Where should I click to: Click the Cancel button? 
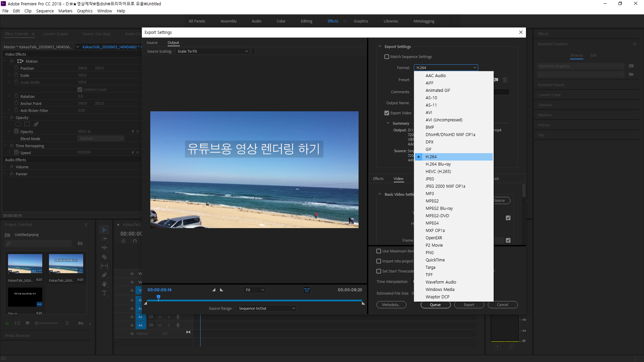(502, 305)
